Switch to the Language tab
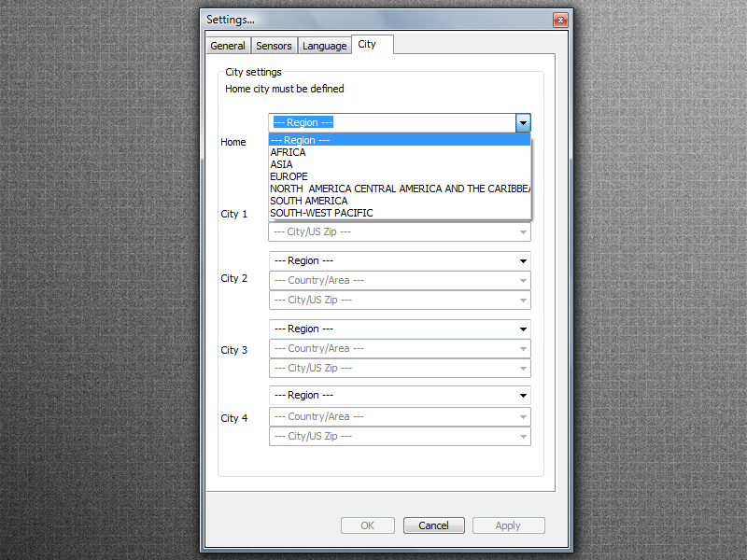This screenshot has height=560, width=747. tap(324, 46)
